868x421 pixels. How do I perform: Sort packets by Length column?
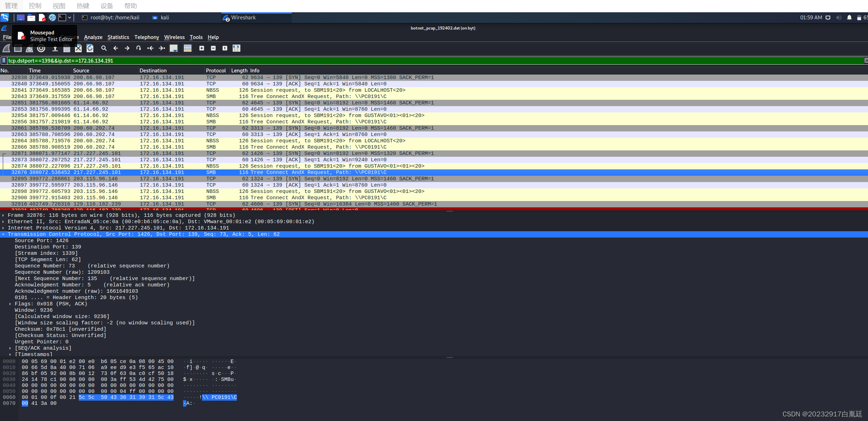click(239, 71)
